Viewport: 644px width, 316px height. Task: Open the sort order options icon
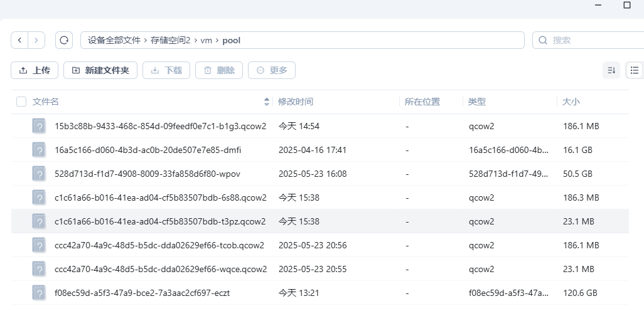611,70
